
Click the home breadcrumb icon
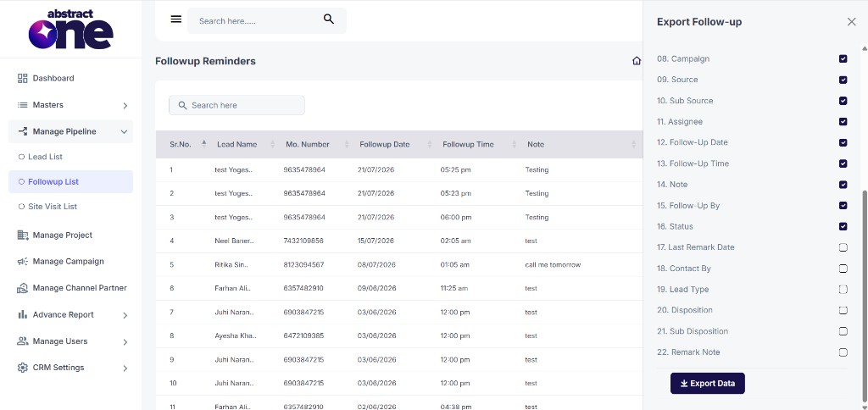[637, 61]
